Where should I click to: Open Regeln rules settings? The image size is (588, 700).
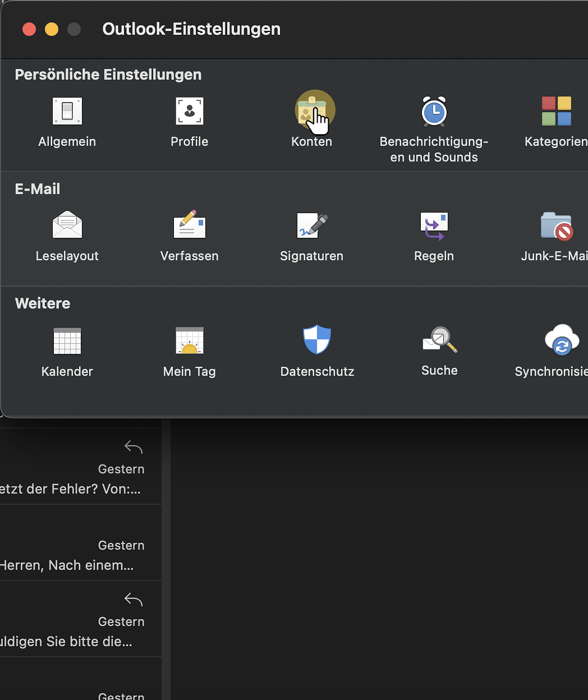434,226
